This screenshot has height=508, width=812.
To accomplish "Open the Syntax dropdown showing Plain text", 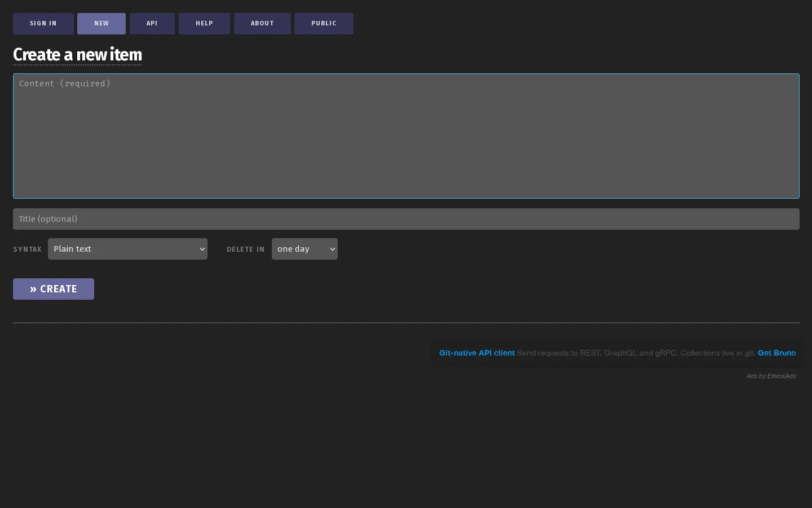I will 127,249.
